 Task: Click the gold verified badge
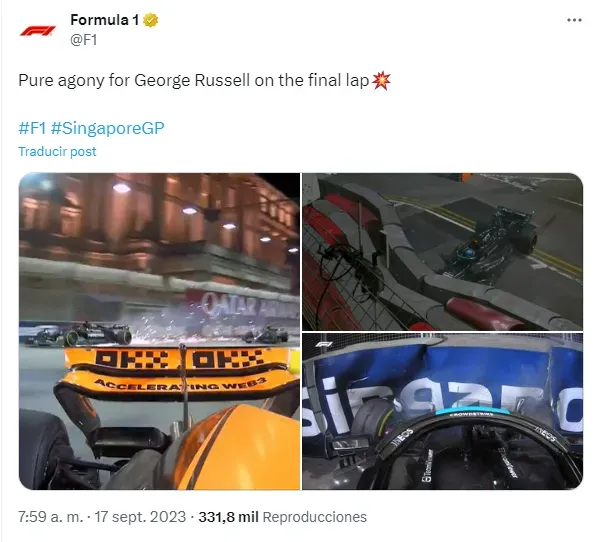(150, 20)
